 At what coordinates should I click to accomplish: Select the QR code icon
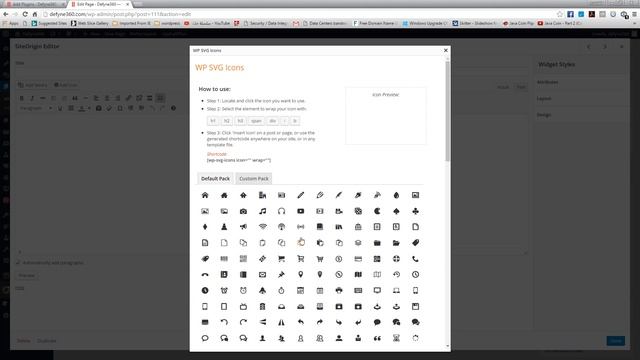pyautogui.click(x=243, y=259)
